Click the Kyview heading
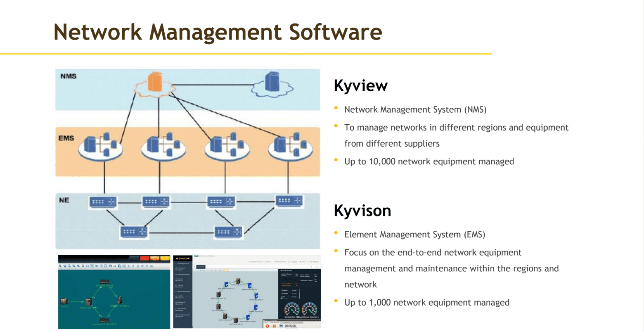The image size is (644, 332). [361, 85]
